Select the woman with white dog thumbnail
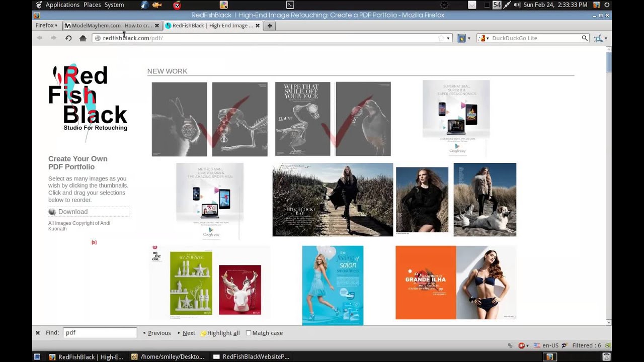The image size is (644, 362). click(x=485, y=200)
